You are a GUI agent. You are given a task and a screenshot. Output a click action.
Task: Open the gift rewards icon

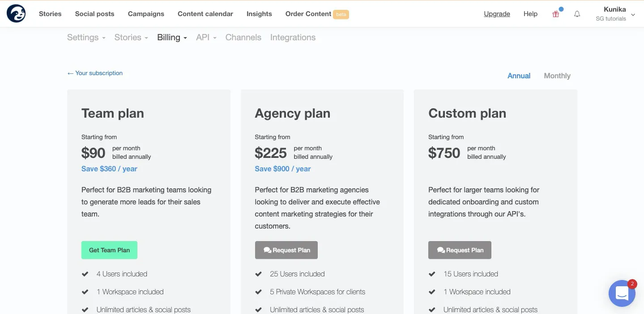pos(556,14)
